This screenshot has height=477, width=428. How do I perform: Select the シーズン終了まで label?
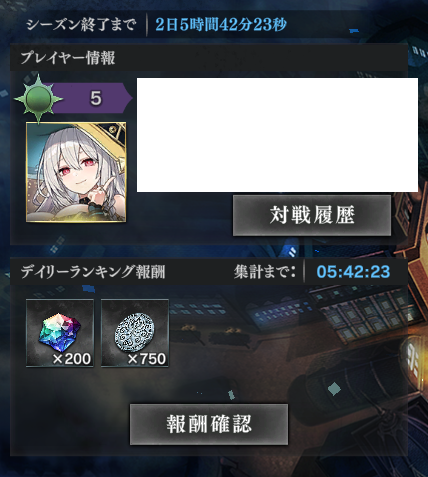81,25
